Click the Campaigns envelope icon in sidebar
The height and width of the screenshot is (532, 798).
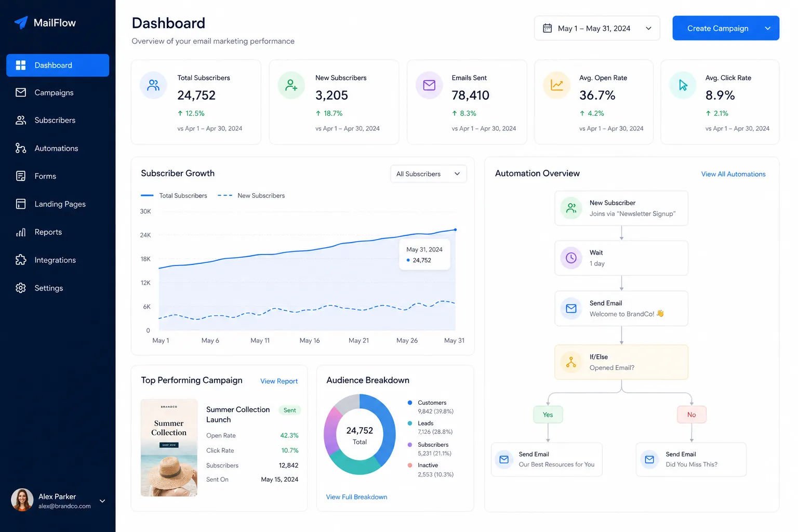(21, 92)
